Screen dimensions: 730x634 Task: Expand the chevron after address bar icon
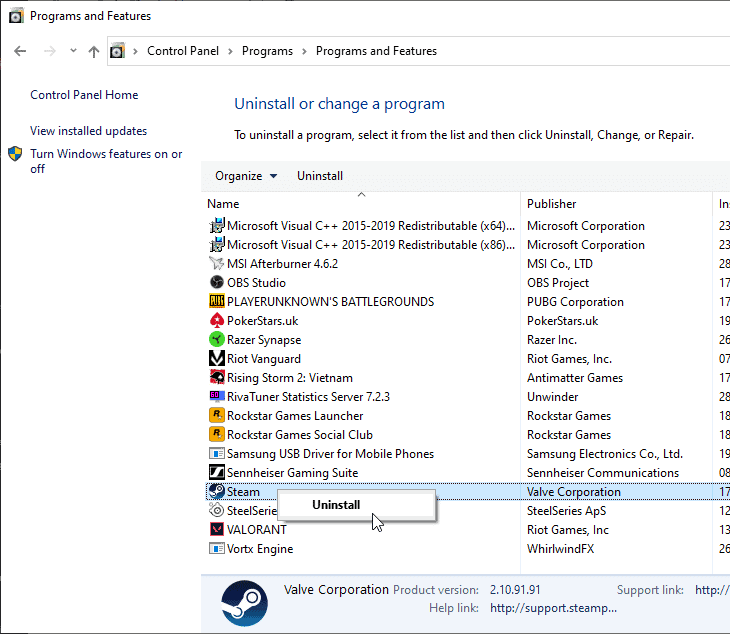[135, 51]
